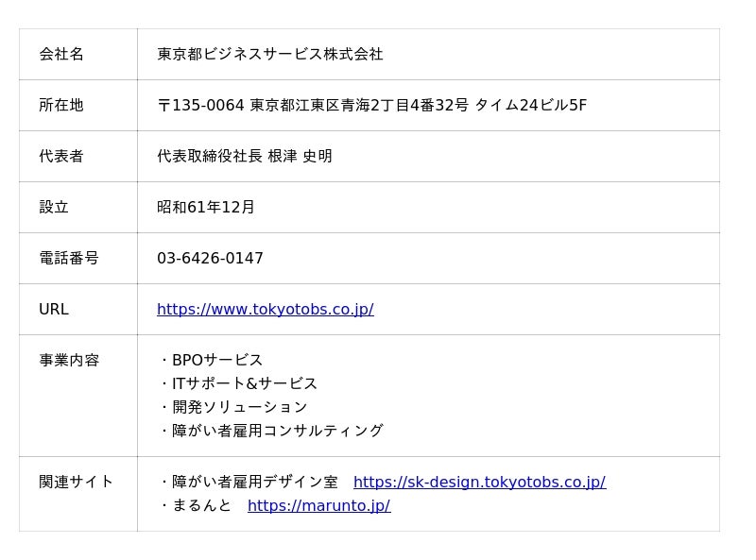
Task: Click the 電話番号 row label
Action: [x=69, y=259]
